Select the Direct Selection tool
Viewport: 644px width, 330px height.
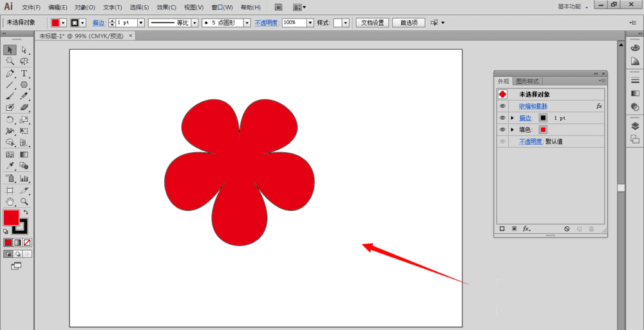pos(24,50)
